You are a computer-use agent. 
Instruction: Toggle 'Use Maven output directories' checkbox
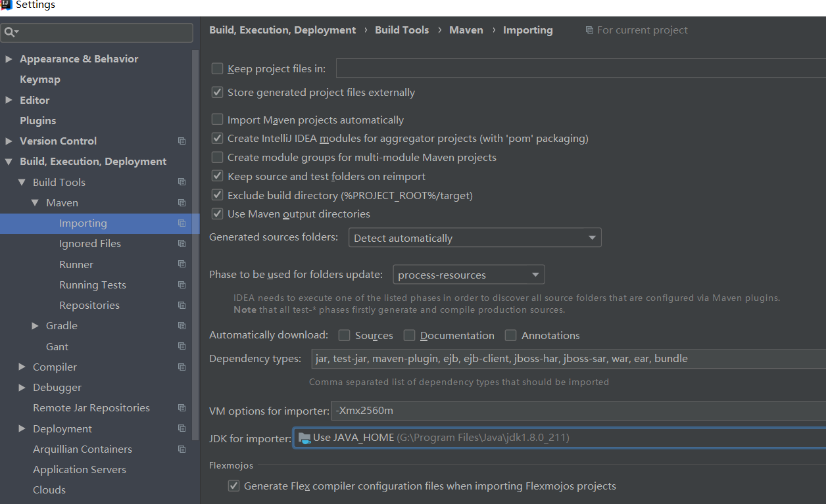pos(217,214)
